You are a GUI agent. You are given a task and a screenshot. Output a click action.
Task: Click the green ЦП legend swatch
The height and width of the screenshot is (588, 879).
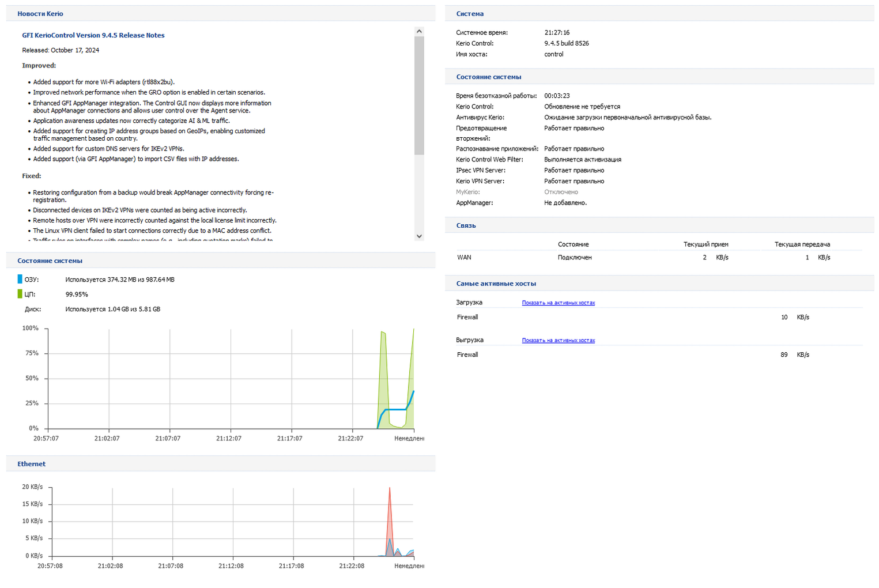20,294
